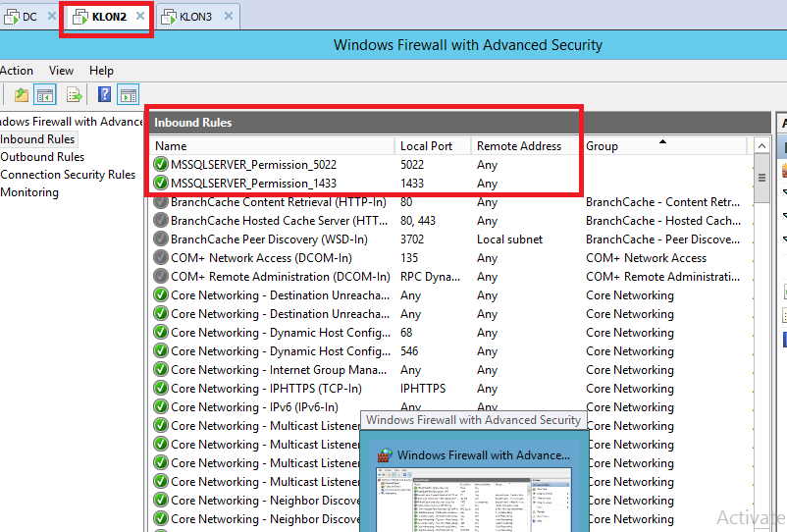Viewport: 787px width, 532px height.
Task: Toggle Show/Hide Console Tree toolbar icon
Action: pos(45,95)
